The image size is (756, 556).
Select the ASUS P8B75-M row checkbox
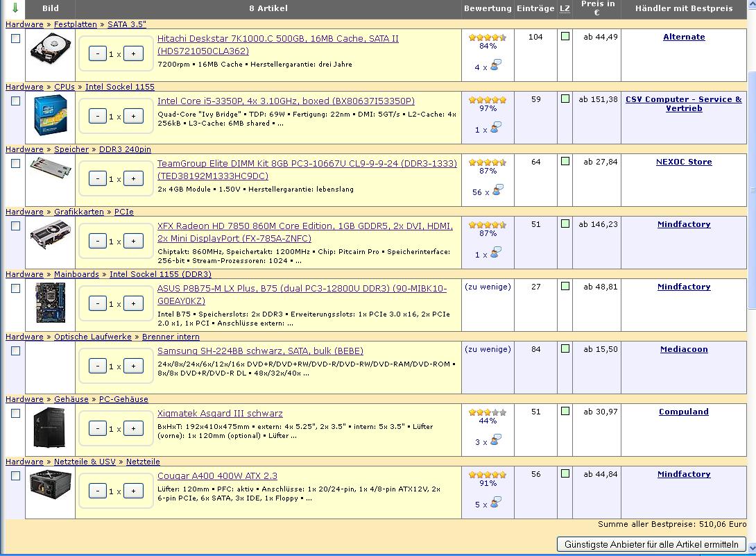coord(15,288)
